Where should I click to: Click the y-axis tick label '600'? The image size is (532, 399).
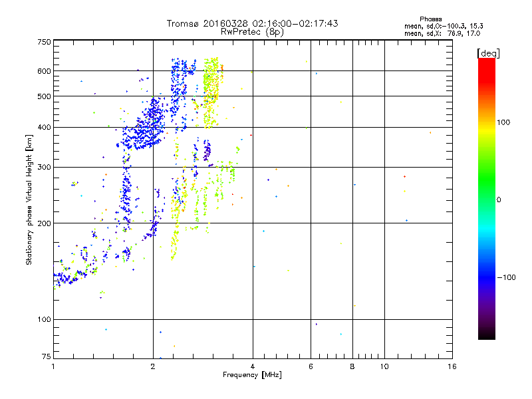point(44,71)
